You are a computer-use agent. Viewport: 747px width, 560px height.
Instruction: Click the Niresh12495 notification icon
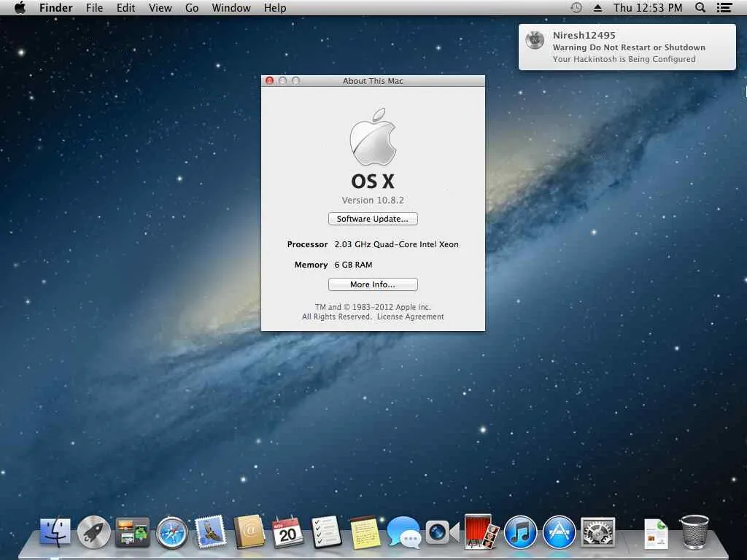pyautogui.click(x=535, y=41)
